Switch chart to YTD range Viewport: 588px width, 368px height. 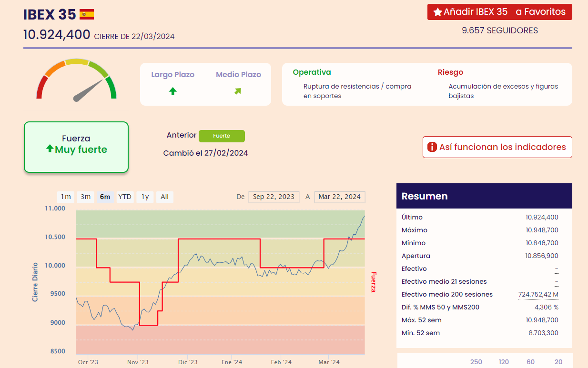coord(125,197)
